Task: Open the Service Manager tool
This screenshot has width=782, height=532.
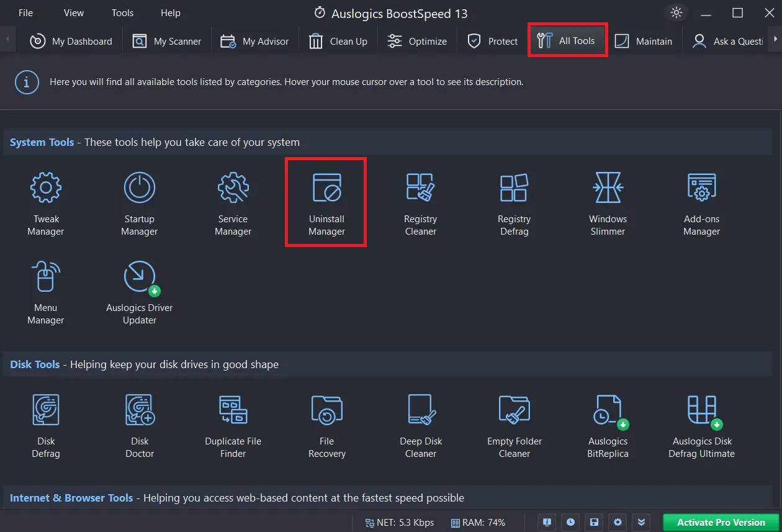Action: (233, 205)
